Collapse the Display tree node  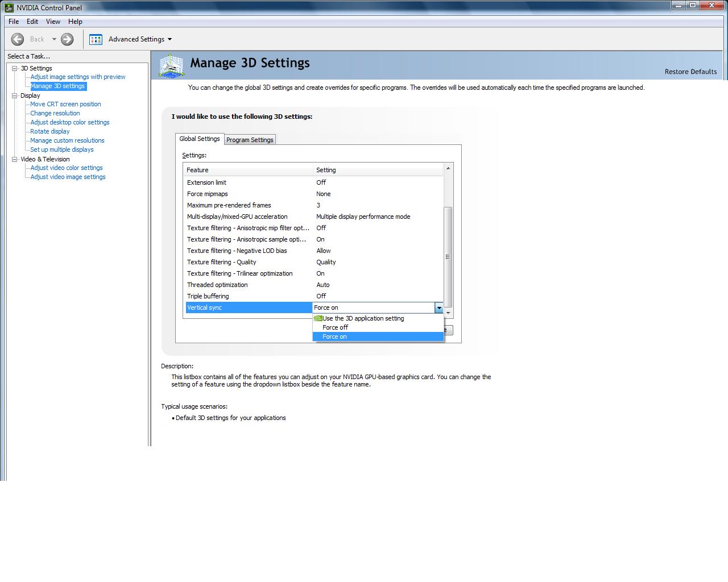tap(15, 95)
